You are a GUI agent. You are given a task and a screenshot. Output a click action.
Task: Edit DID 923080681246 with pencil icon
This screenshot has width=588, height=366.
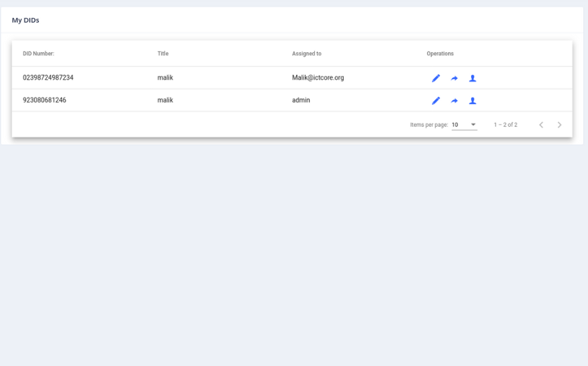[x=436, y=101]
